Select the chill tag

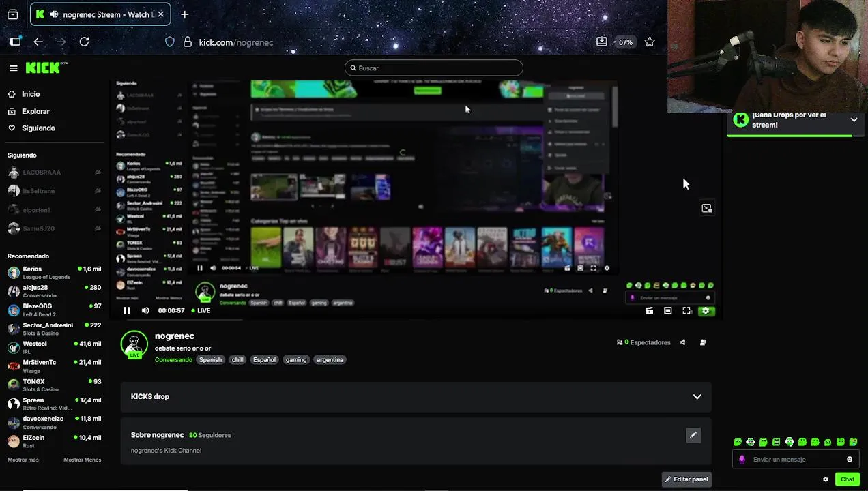(237, 359)
